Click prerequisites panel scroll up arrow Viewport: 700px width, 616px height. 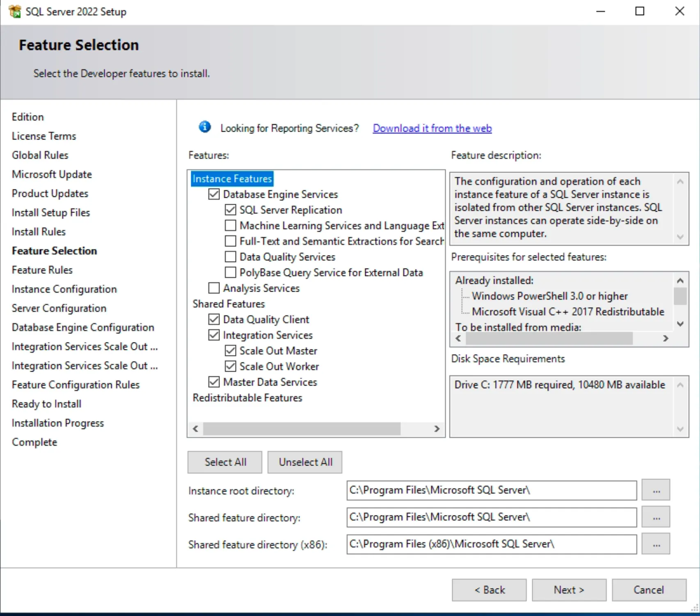(680, 281)
